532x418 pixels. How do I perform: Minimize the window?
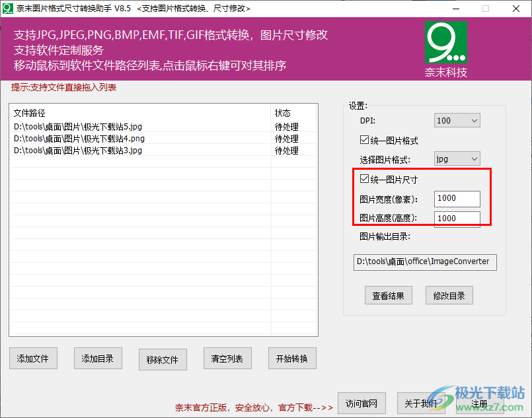[456, 9]
